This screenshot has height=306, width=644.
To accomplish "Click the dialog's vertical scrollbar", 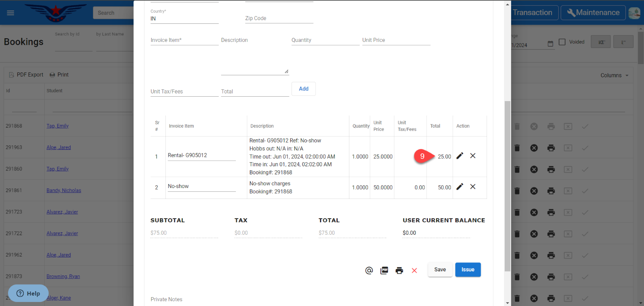I will (508, 185).
